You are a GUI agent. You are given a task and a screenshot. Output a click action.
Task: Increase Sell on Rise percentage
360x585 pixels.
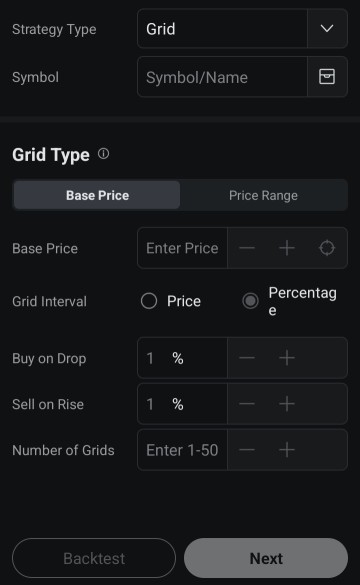[x=287, y=404]
